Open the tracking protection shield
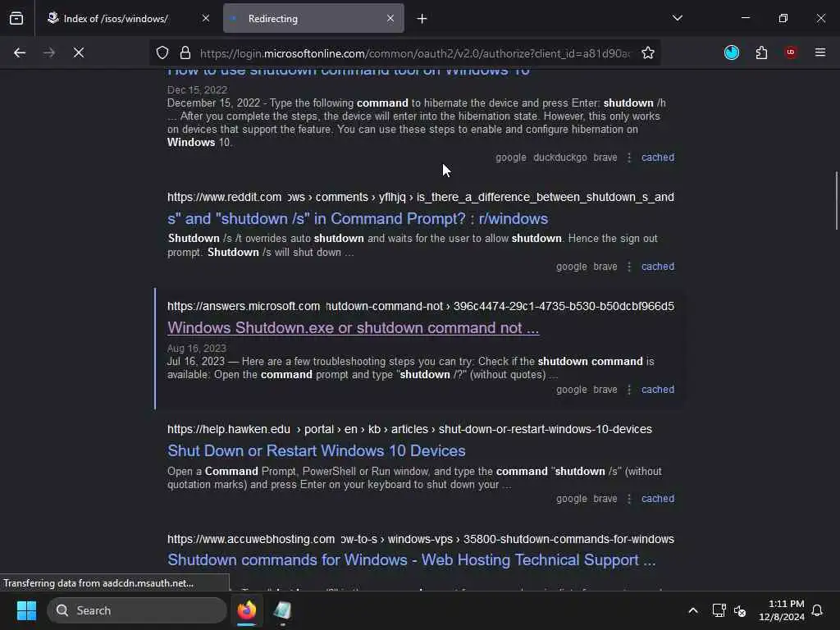 (x=162, y=52)
